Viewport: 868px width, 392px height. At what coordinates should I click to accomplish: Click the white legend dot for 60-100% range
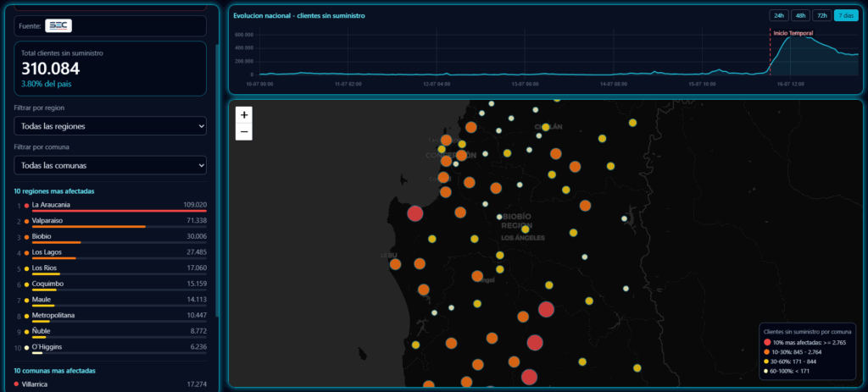point(767,371)
